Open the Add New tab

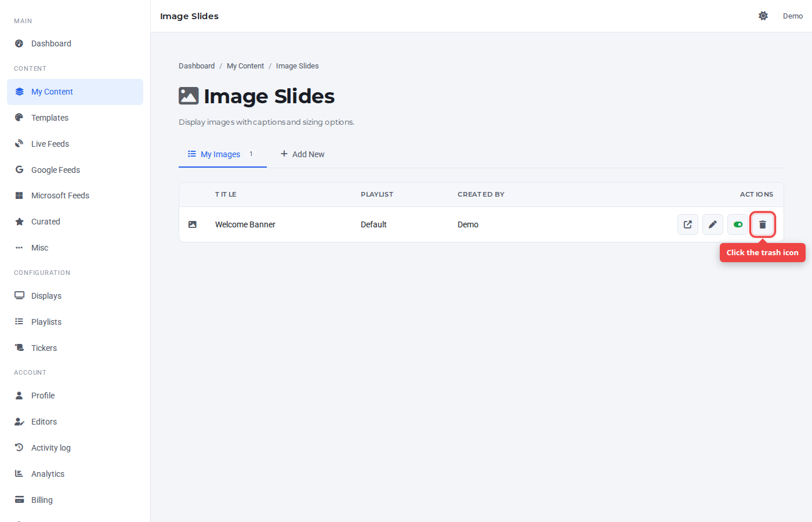coord(302,154)
